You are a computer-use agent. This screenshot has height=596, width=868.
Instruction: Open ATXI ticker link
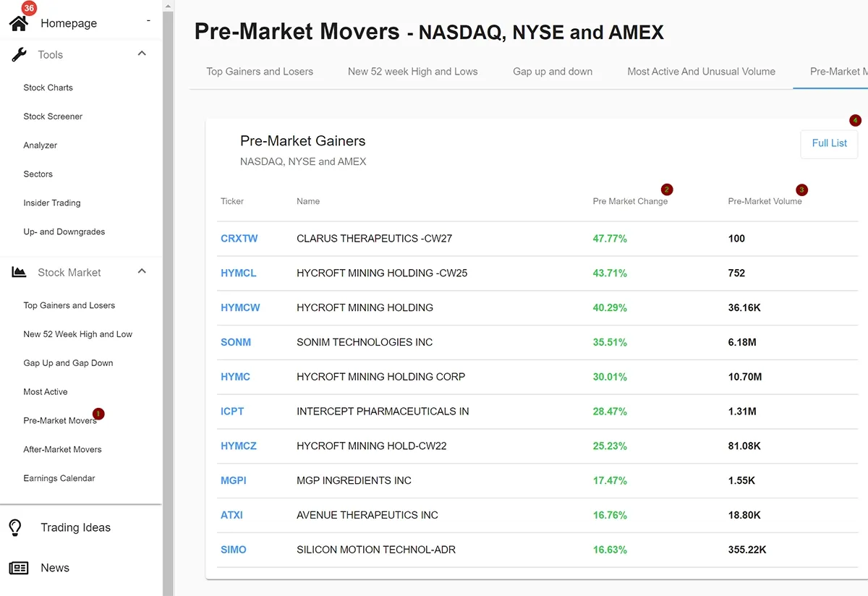tap(231, 515)
